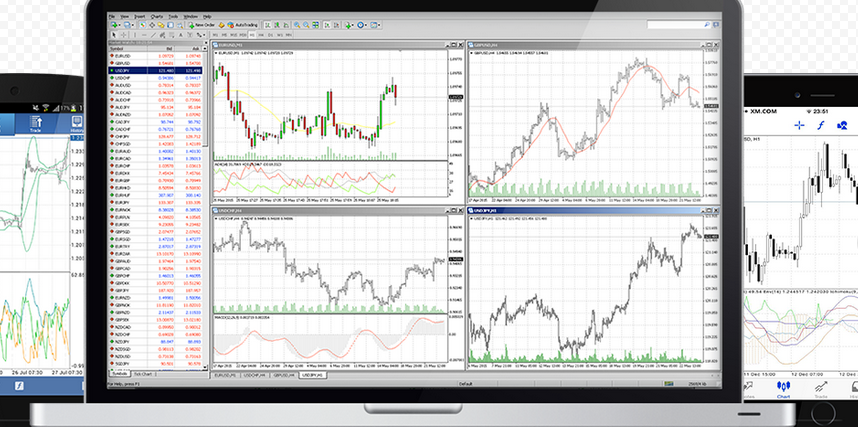Image resolution: width=858 pixels, height=427 pixels.
Task: Click the search field at top right
Action: [x=679, y=25]
